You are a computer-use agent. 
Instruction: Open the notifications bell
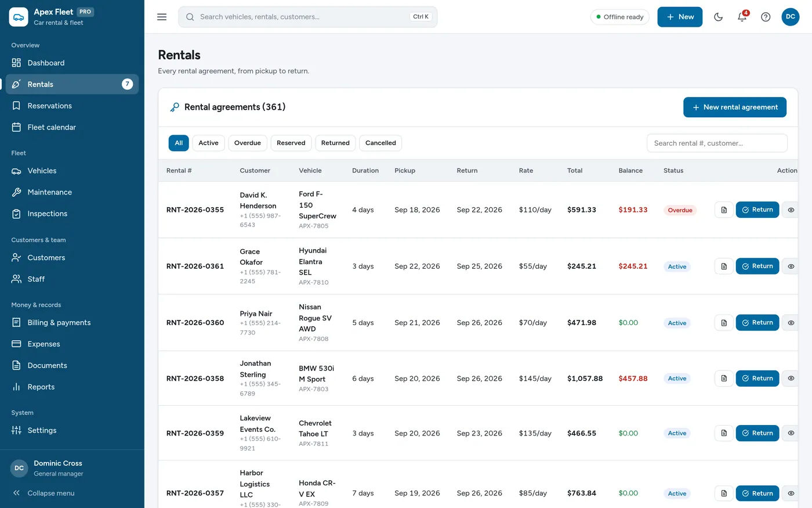tap(742, 17)
